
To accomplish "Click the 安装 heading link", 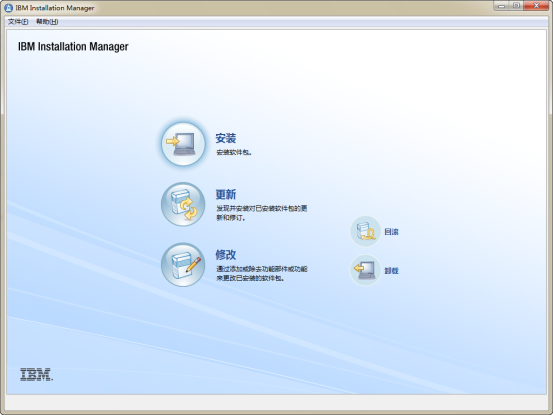I will [x=226, y=138].
